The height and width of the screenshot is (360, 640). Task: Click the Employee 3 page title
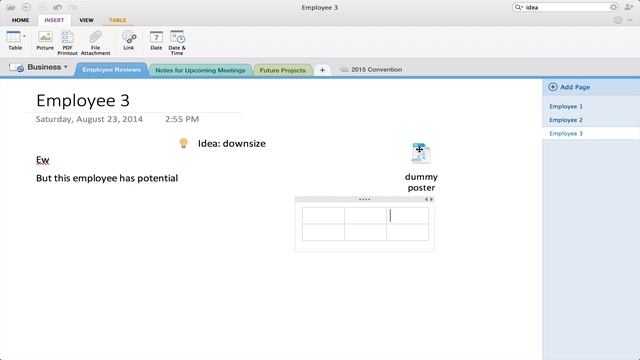coord(83,100)
